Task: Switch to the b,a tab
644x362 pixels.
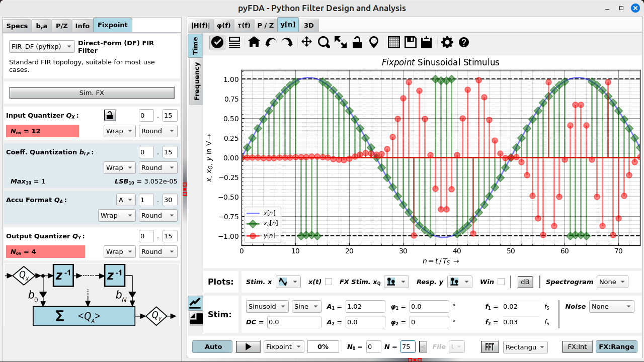Action: [x=42, y=26]
